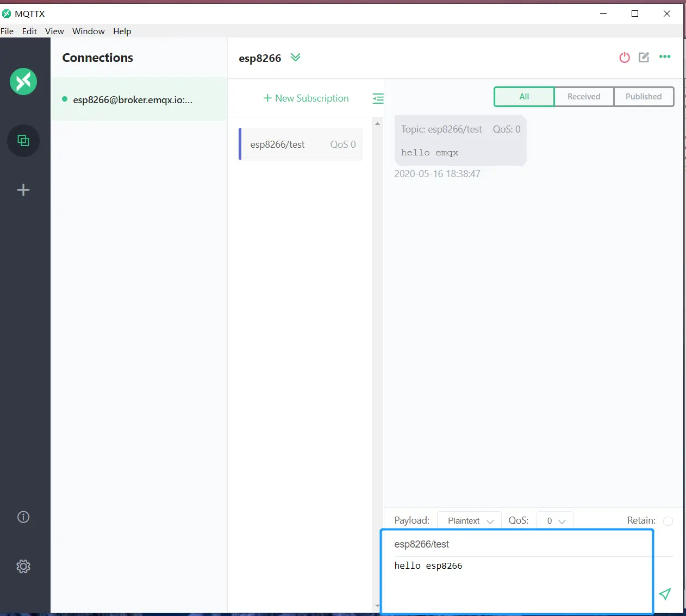
Task: Send message with paper plane icon
Action: 664,594
